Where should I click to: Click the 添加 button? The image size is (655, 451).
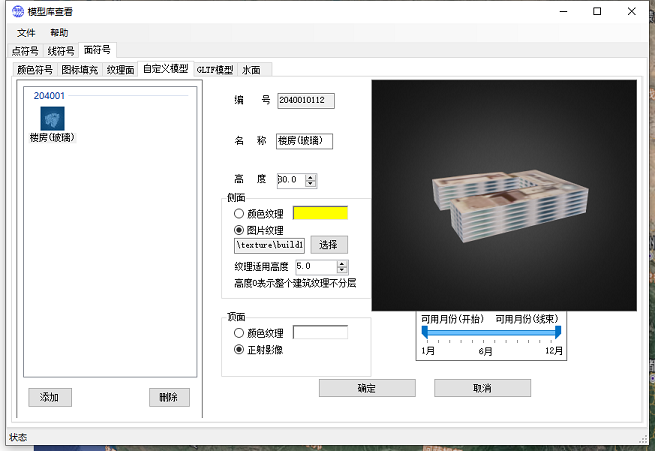50,397
